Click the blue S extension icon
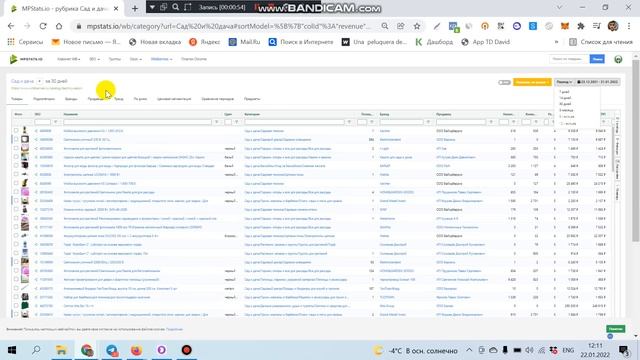640x360 pixels. pos(533,26)
